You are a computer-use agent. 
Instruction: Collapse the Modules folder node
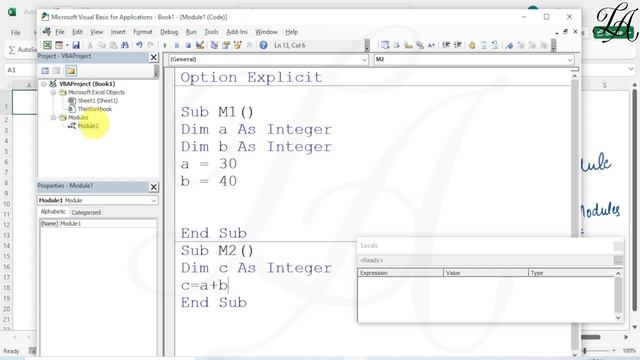click(53, 118)
